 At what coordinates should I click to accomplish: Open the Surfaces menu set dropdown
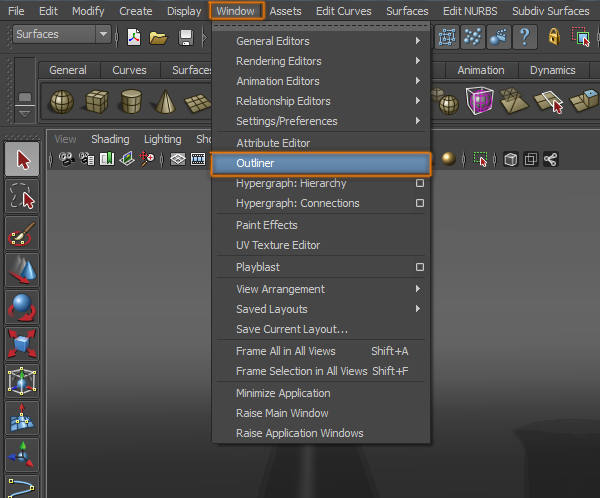pyautogui.click(x=62, y=34)
